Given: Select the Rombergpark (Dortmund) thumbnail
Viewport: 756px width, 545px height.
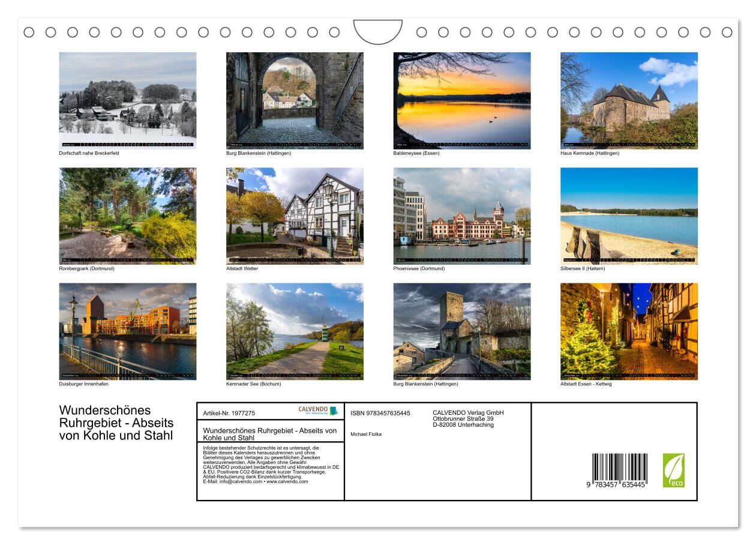Looking at the screenshot, I should 127,215.
